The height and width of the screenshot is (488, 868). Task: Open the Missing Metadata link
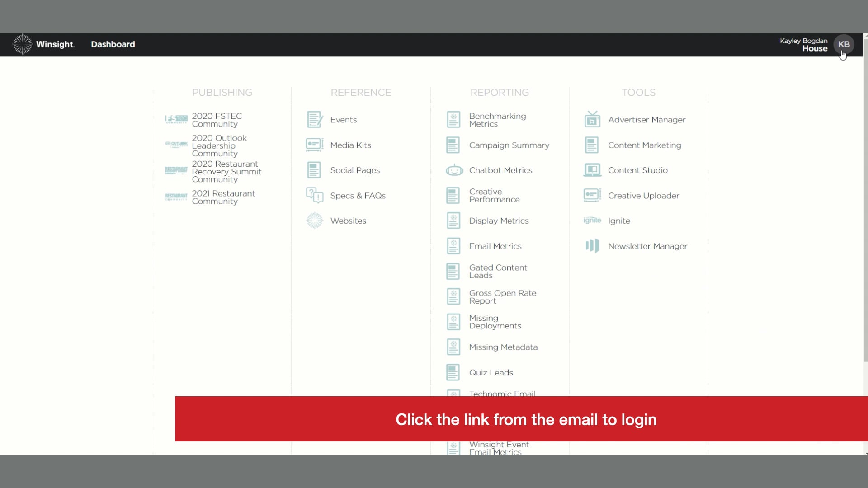(x=503, y=347)
